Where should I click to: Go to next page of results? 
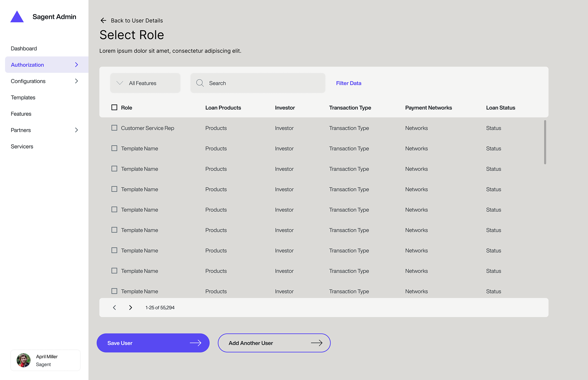click(130, 307)
